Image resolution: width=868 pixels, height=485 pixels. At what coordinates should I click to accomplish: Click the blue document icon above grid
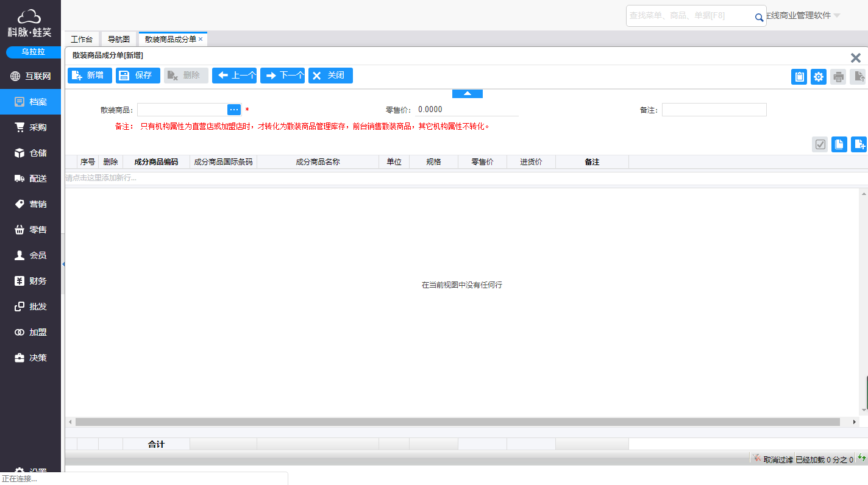pos(839,144)
